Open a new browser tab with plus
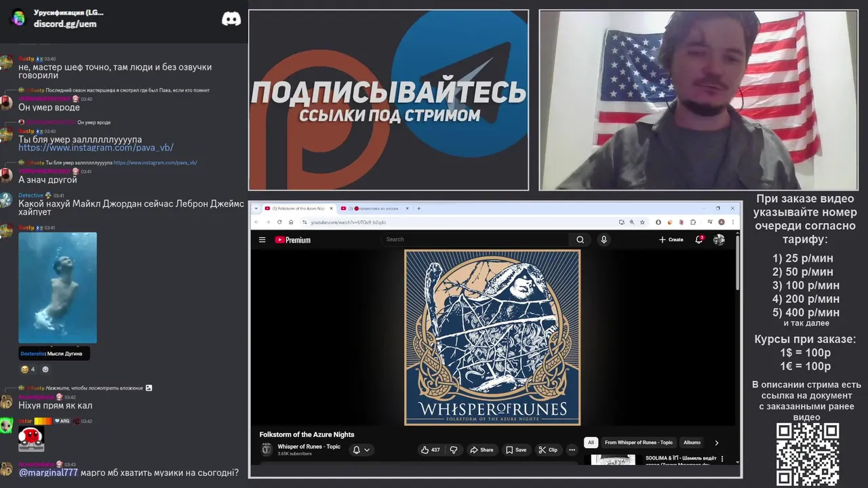This screenshot has width=868, height=488. click(418, 208)
